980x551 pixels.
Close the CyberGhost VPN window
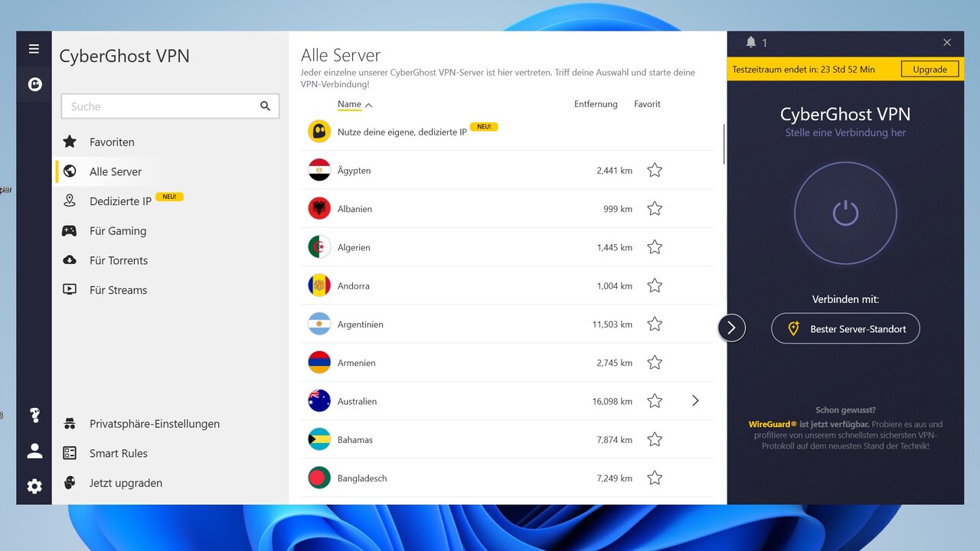[x=947, y=42]
